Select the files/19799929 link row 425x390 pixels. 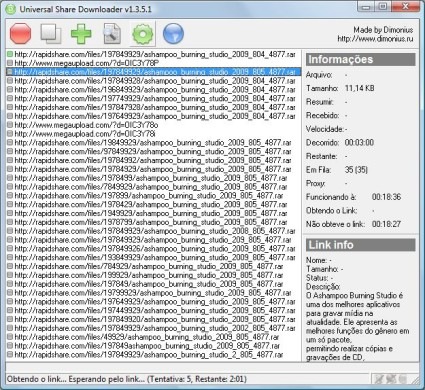(154, 293)
